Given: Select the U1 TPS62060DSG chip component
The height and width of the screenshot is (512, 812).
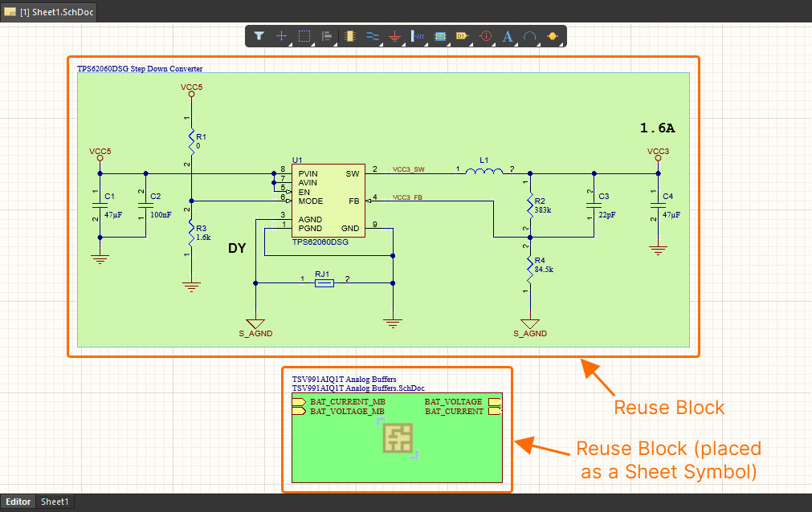Looking at the screenshot, I should pos(328,201).
